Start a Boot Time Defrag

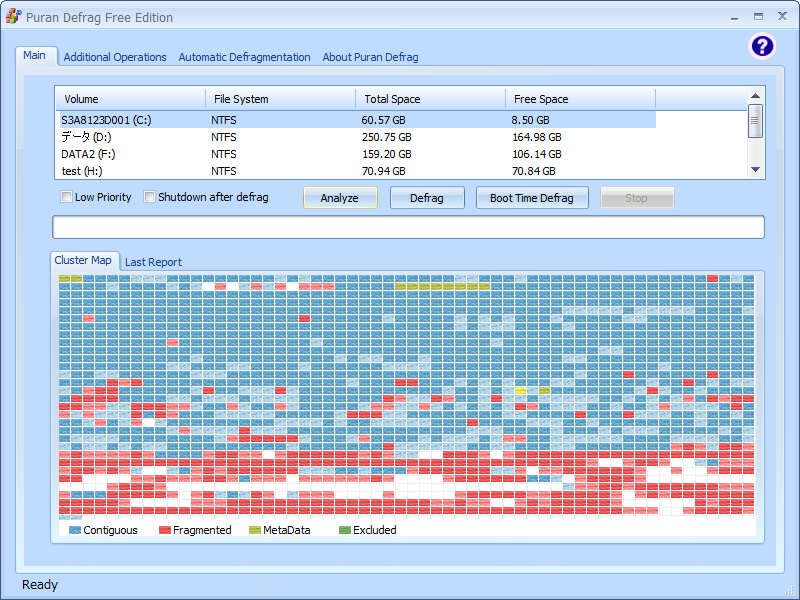pos(532,198)
